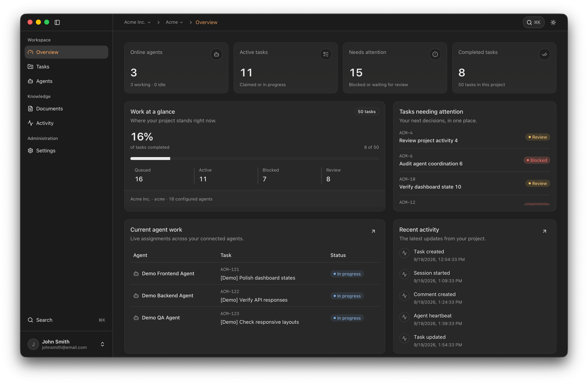This screenshot has height=384, width=588.
Task: Click the Queued count 16
Action: (x=139, y=179)
